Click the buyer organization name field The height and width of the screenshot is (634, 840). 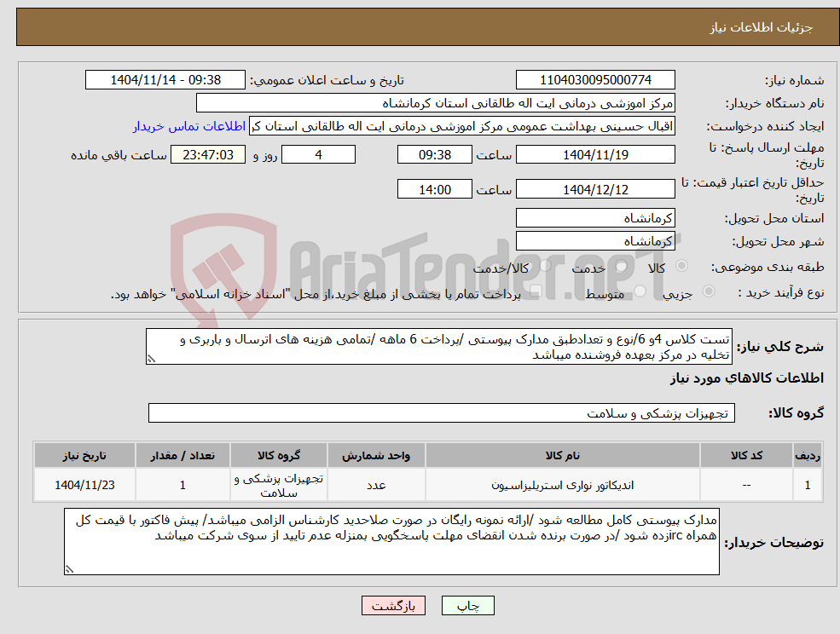[x=435, y=103]
